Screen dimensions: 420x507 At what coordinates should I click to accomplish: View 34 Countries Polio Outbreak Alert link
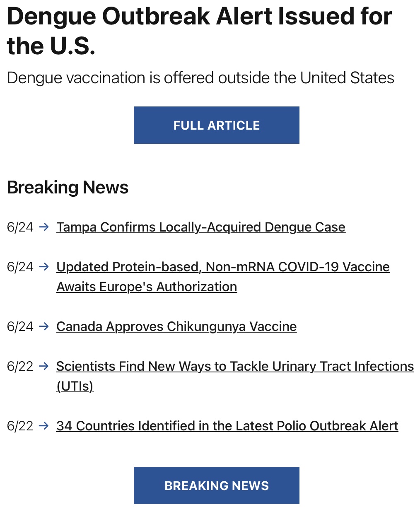227,426
